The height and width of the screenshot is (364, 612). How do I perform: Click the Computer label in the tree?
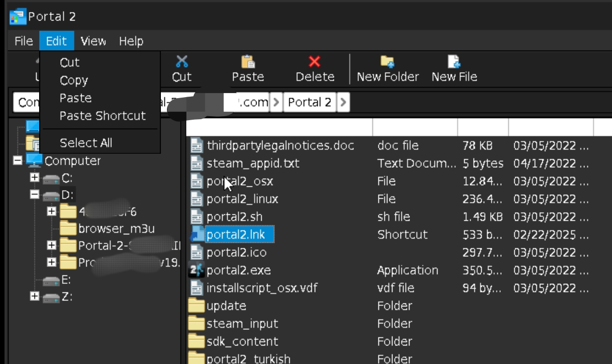pyautogui.click(x=73, y=161)
